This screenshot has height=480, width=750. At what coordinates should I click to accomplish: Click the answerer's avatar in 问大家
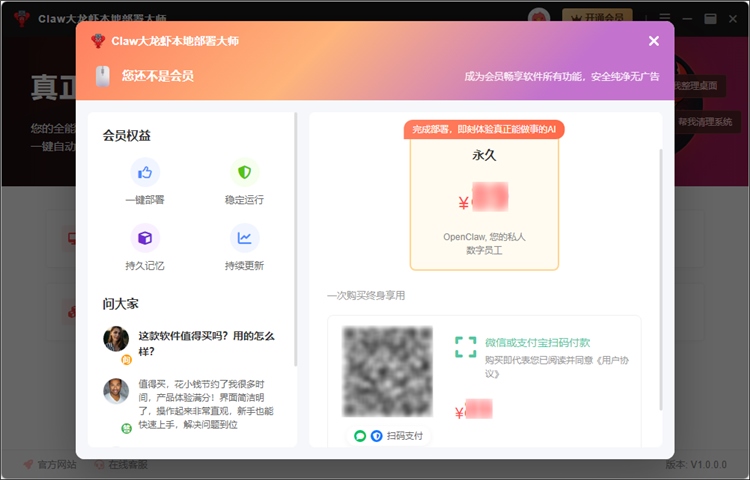[x=116, y=391]
